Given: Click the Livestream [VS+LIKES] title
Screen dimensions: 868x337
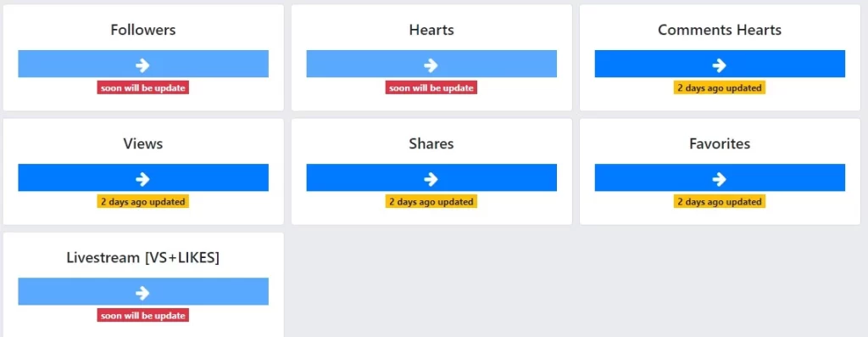Looking at the screenshot, I should [143, 258].
